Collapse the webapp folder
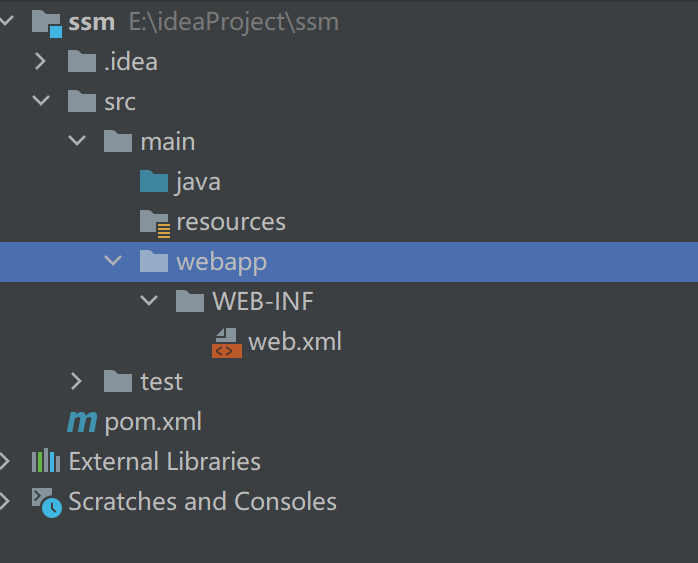 pos(113,262)
